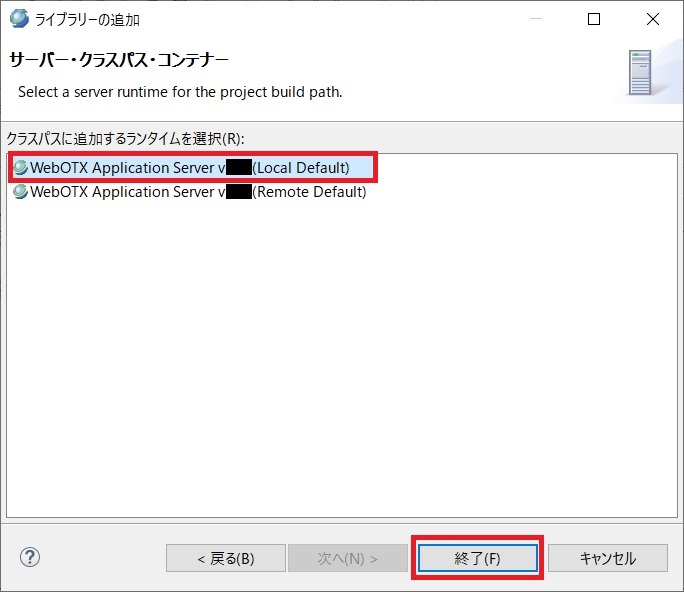Image resolution: width=684 pixels, height=592 pixels.
Task: Click the サーバー・クラスパス・コンテナー heading
Action: pyautogui.click(x=119, y=60)
